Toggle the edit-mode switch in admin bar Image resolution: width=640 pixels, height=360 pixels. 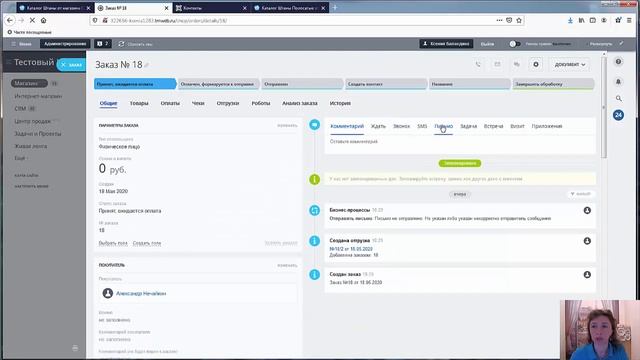click(514, 44)
